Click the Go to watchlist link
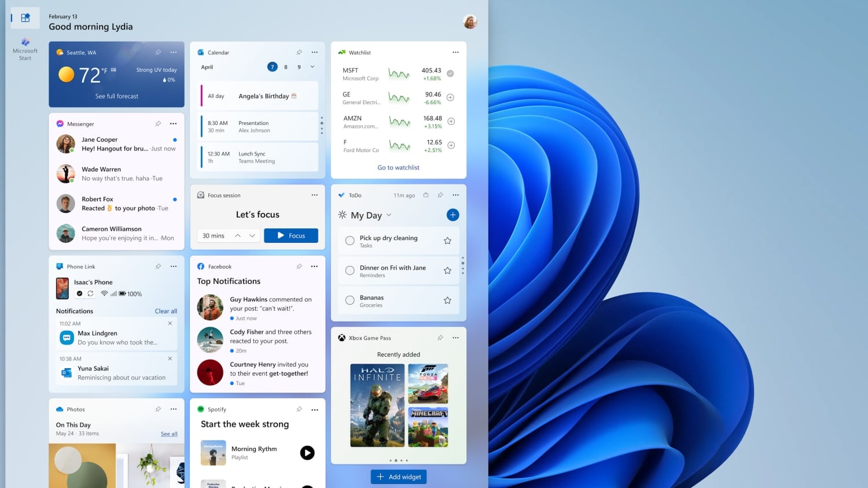 tap(398, 167)
